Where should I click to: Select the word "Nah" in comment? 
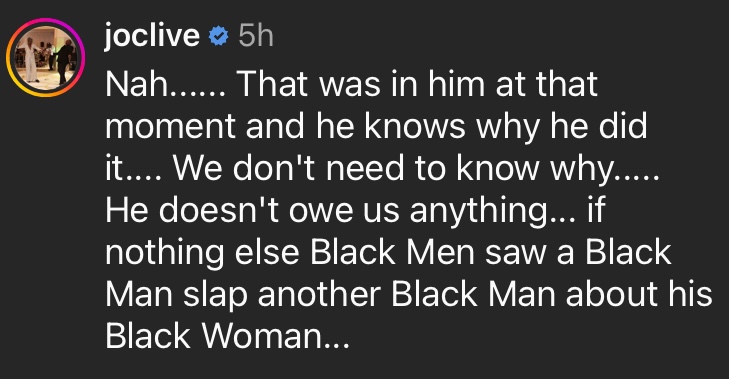136,84
